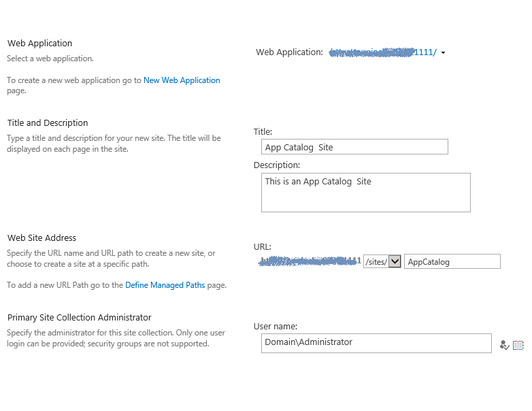Click the 'Select a web application.' help text
Image resolution: width=532 pixels, height=411 pixels.
50,59
